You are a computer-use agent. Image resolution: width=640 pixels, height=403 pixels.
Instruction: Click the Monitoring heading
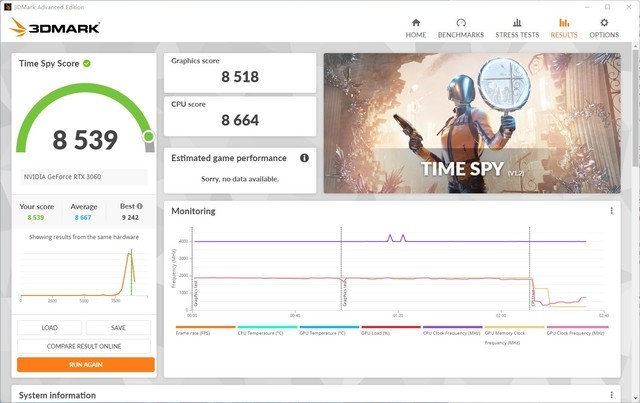193,211
